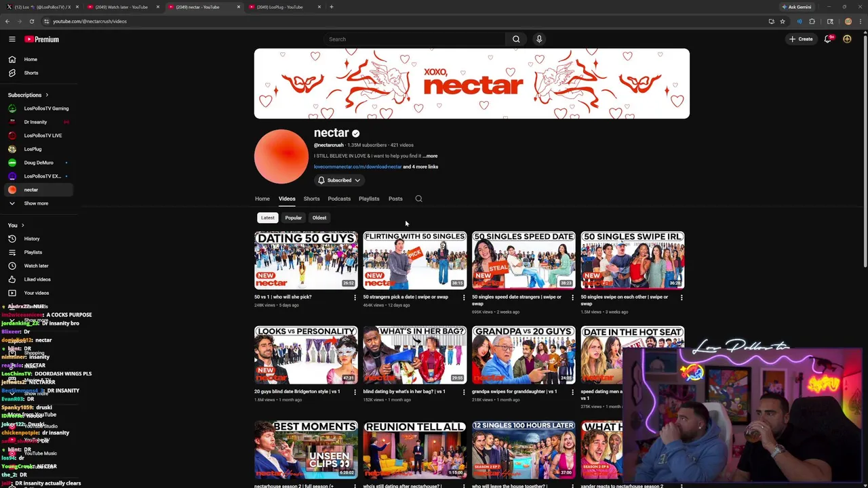868x488 pixels.
Task: Go back with the browser back arrow
Action: pyautogui.click(x=7, y=21)
